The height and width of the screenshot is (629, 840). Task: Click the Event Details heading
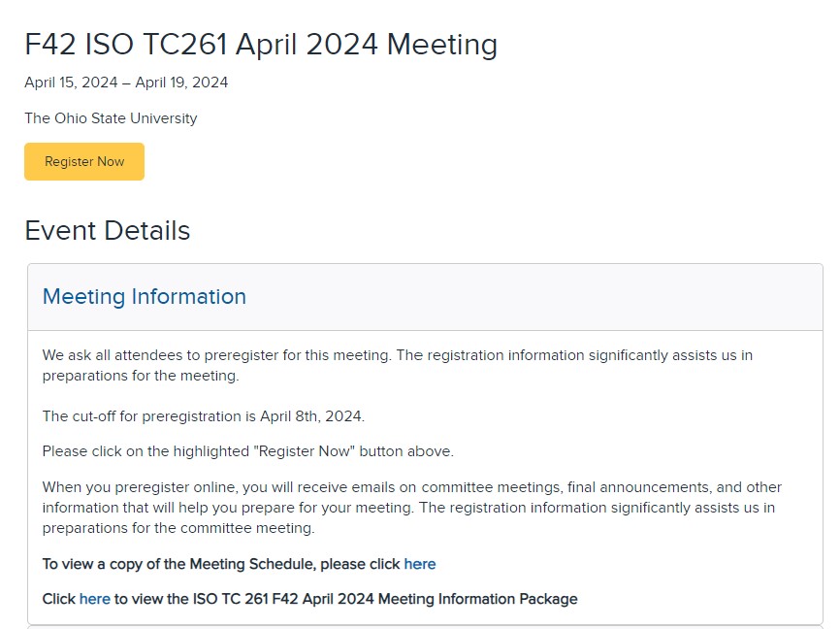(x=107, y=231)
